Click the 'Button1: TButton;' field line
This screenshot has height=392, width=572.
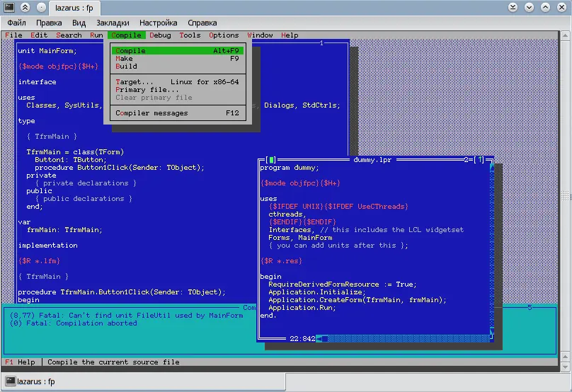pos(71,160)
